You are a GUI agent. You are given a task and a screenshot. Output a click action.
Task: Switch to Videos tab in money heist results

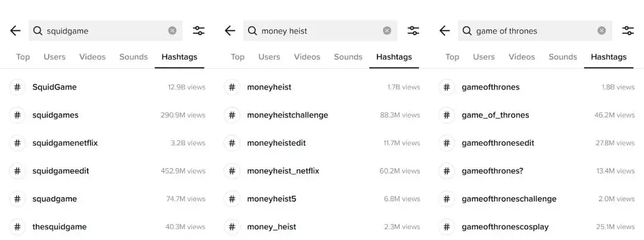coord(307,57)
